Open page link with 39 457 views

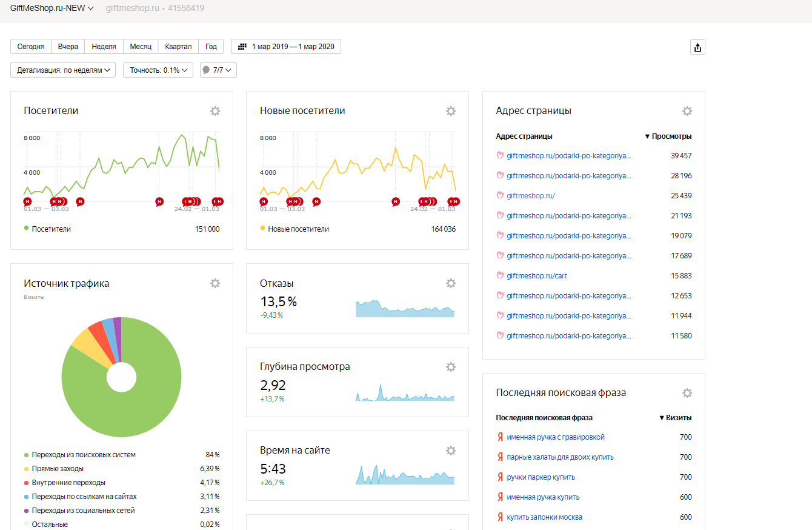[x=569, y=156]
